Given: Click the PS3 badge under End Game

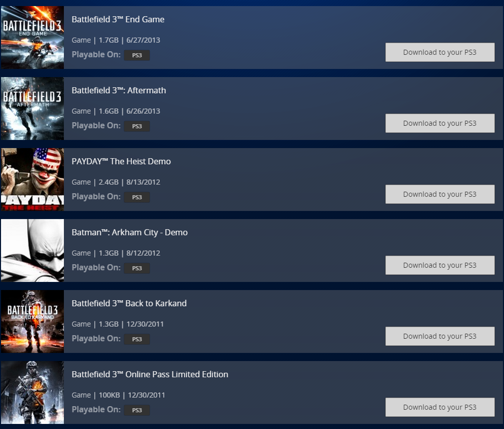Looking at the screenshot, I should pos(137,55).
